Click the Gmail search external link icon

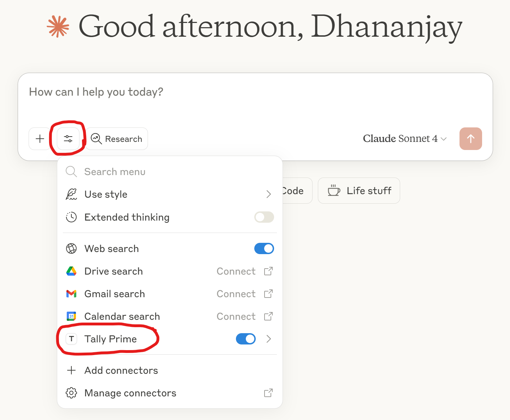268,294
